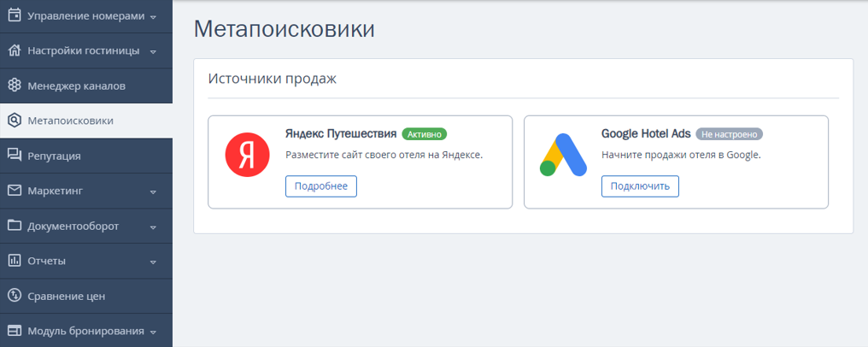The image size is (868, 347).
Task: Click the chart icon beside Отчеты
Action: pos(15,261)
